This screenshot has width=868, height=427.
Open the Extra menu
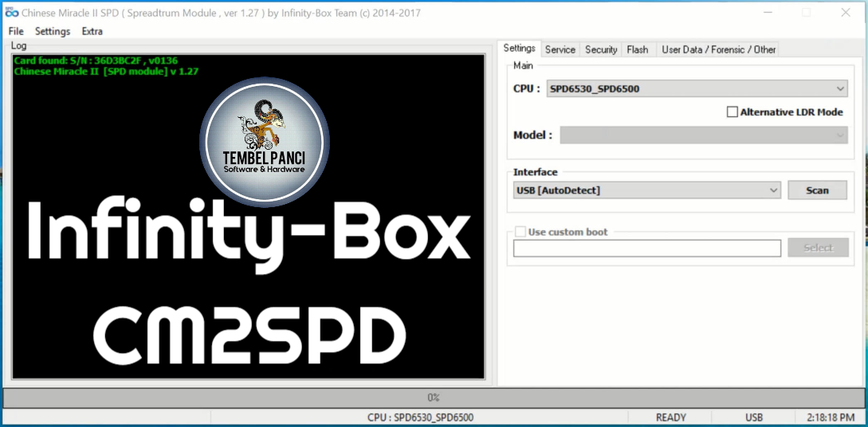(x=92, y=32)
